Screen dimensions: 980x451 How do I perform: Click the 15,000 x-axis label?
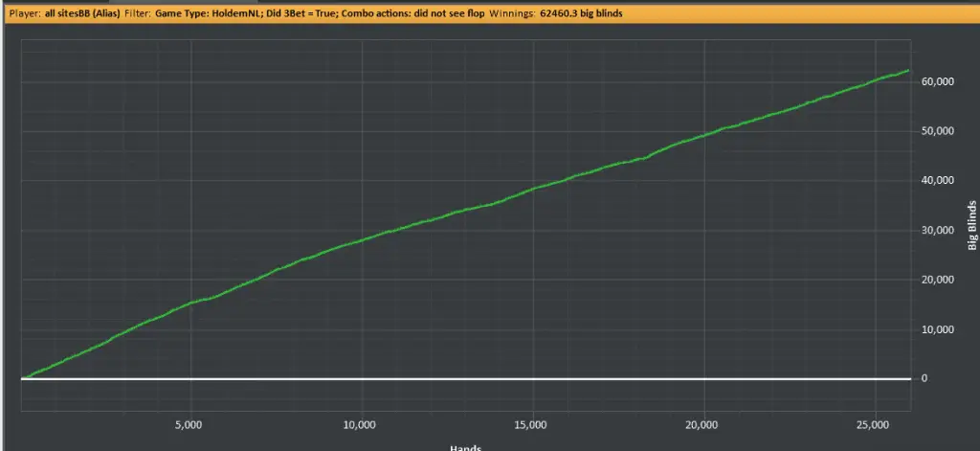coord(531,425)
